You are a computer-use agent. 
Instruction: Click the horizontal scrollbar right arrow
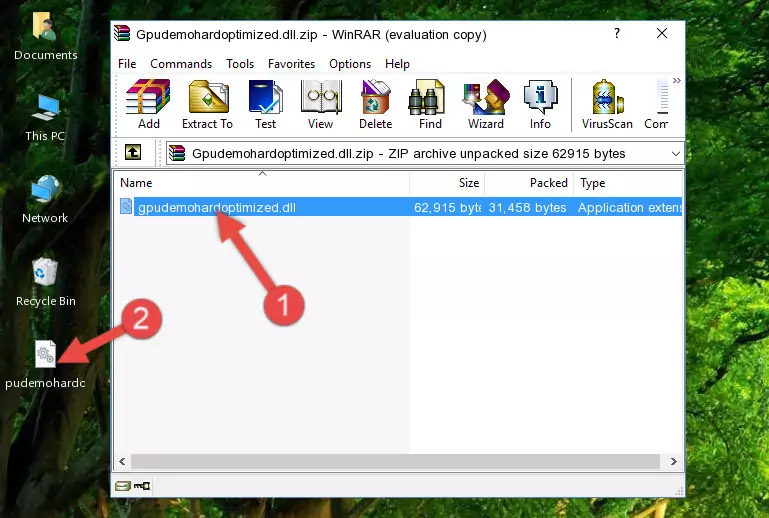(673, 462)
